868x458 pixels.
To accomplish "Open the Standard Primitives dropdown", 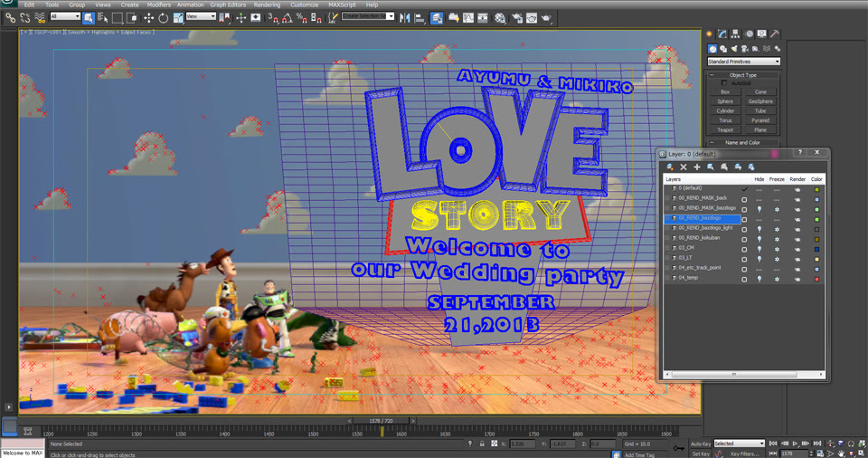I will click(x=743, y=62).
